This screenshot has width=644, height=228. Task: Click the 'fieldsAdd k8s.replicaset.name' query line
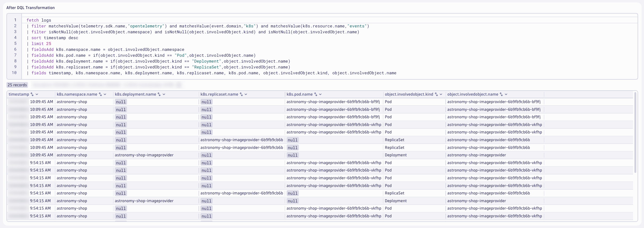pos(159,67)
